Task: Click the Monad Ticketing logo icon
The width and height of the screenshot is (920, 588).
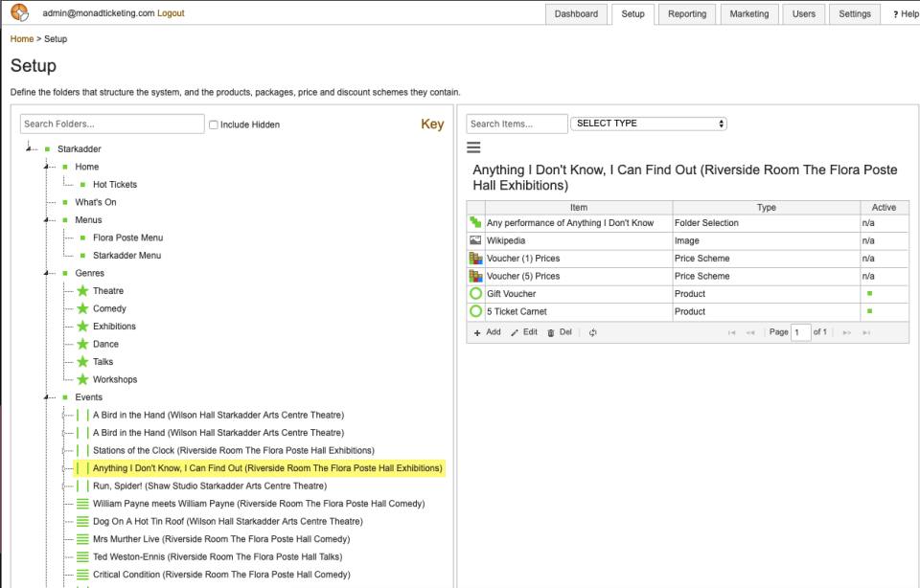Action: tap(19, 12)
